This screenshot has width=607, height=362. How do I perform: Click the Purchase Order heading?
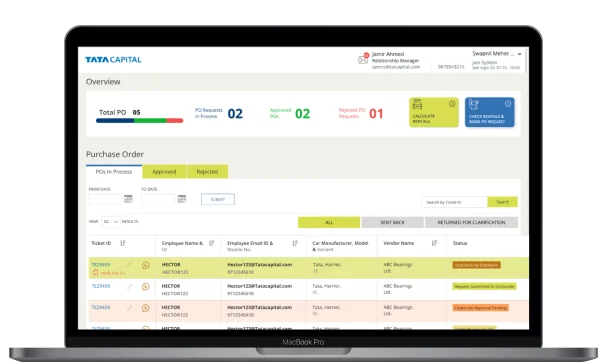(x=115, y=154)
